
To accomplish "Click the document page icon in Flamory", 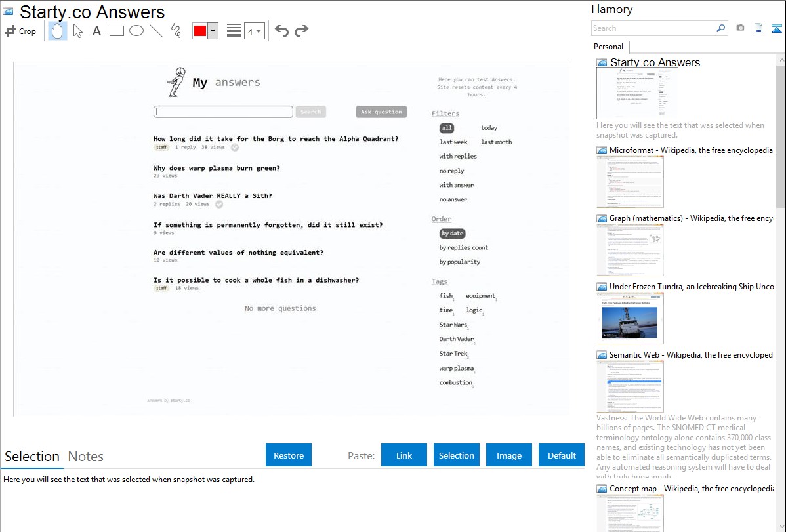I will pos(758,28).
